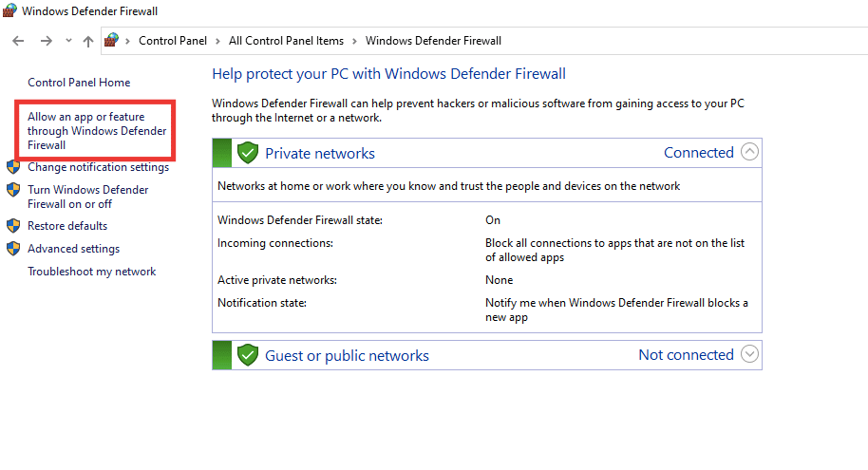The width and height of the screenshot is (868, 470).
Task: Click Restore defaults link
Action: pyautogui.click(x=67, y=226)
